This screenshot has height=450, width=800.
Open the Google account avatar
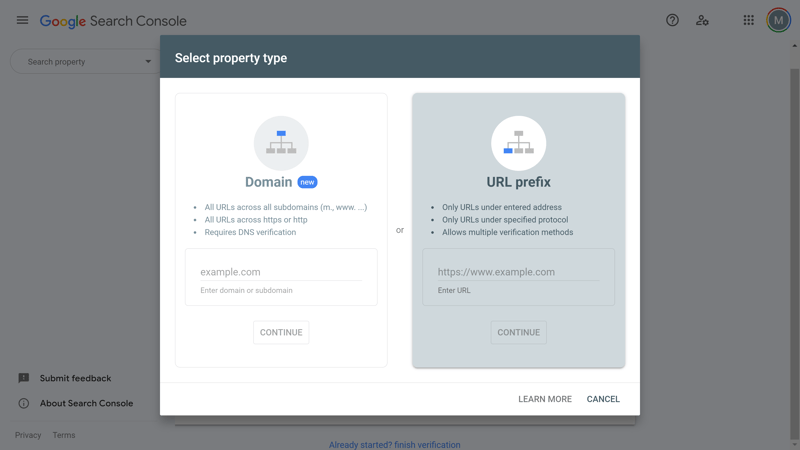point(778,20)
